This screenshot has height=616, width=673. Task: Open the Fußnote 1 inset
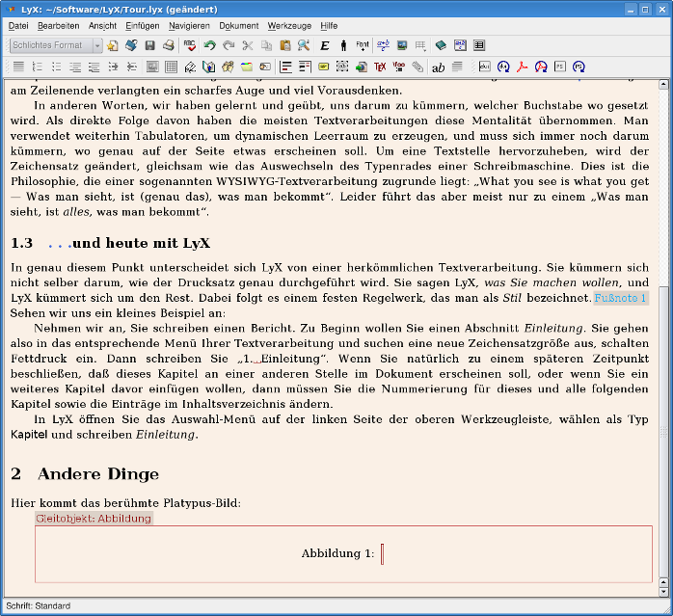(x=621, y=298)
